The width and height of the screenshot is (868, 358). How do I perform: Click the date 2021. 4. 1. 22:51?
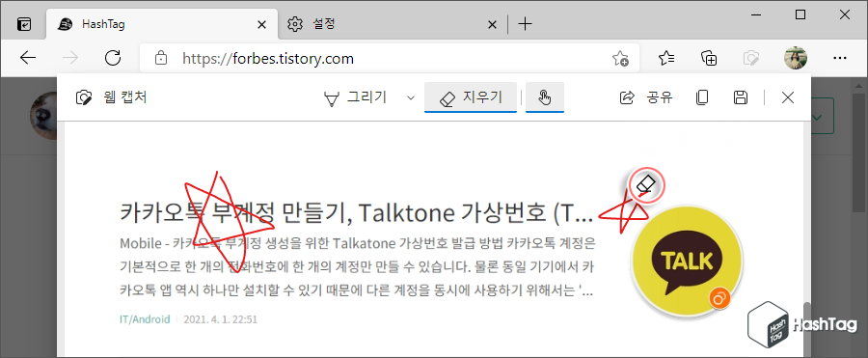[x=220, y=319]
